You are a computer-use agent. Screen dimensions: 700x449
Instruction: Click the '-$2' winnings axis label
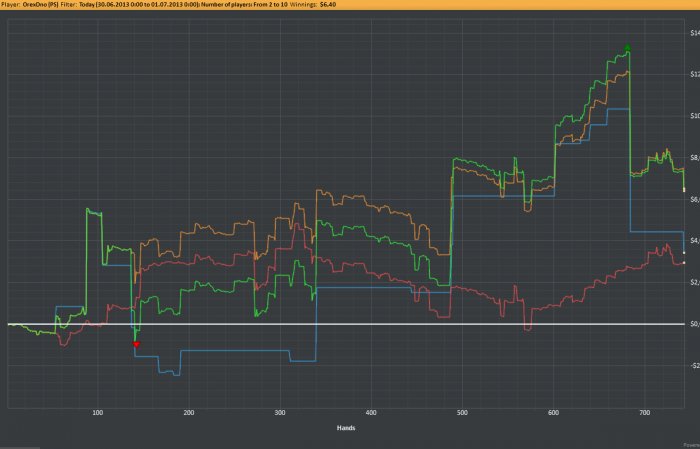pos(694,366)
